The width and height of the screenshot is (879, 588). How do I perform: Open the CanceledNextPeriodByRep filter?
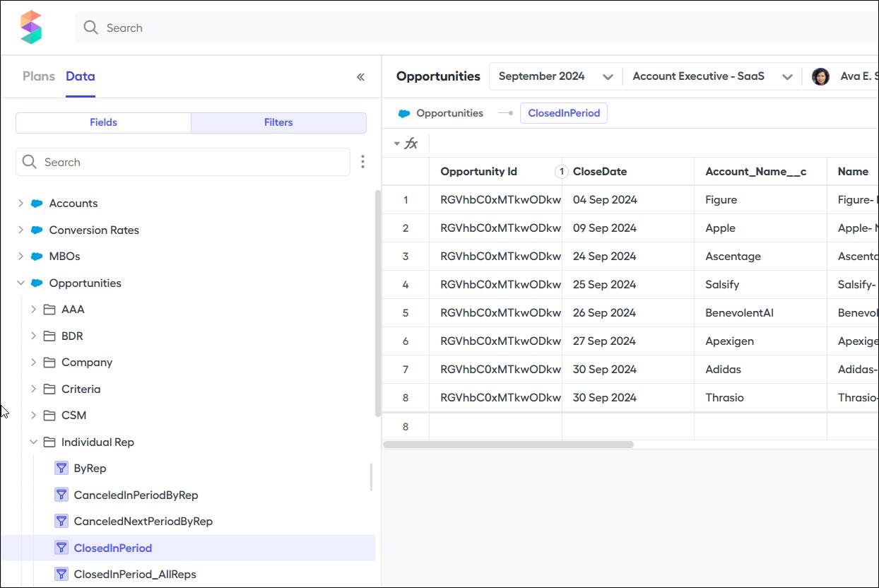coord(143,522)
